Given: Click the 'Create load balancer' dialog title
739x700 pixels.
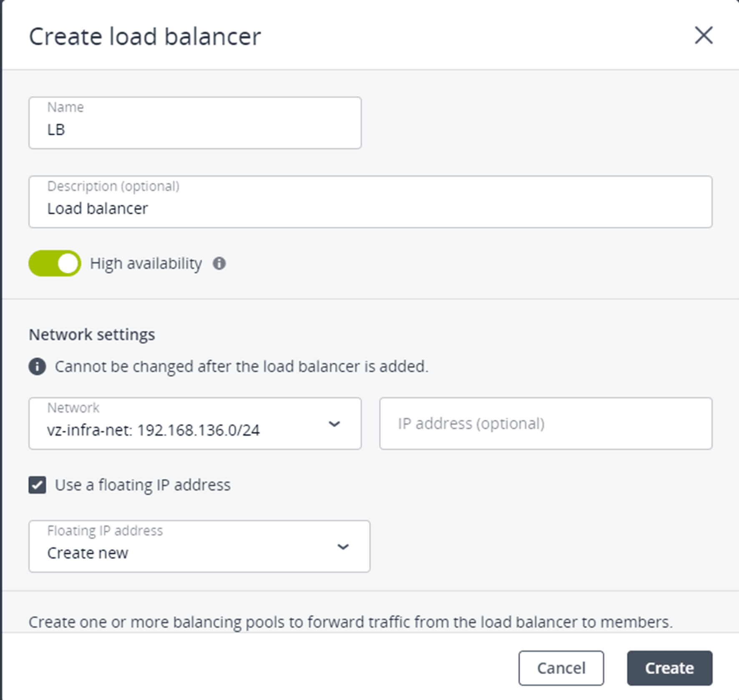Looking at the screenshot, I should (x=145, y=36).
